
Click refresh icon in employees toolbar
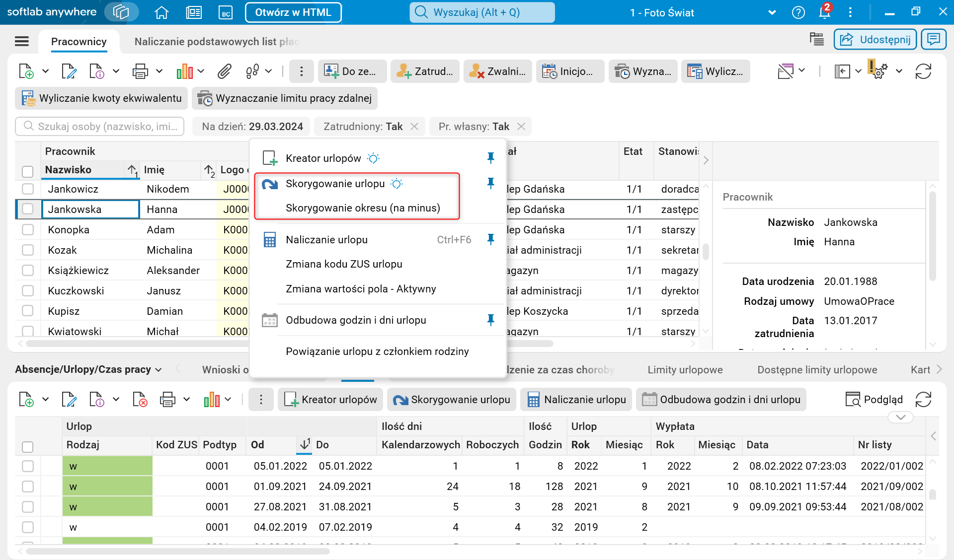(923, 71)
